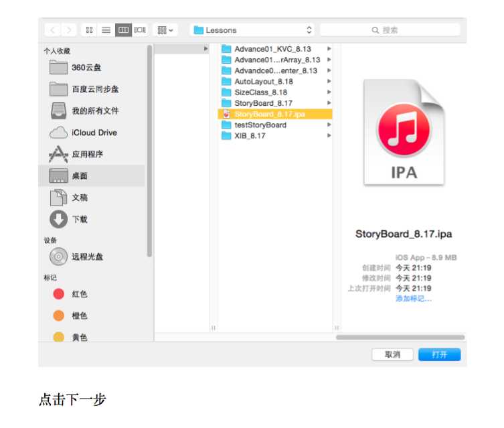Click the large IPA file preview icon
This screenshot has height=428, width=504.
tap(404, 132)
